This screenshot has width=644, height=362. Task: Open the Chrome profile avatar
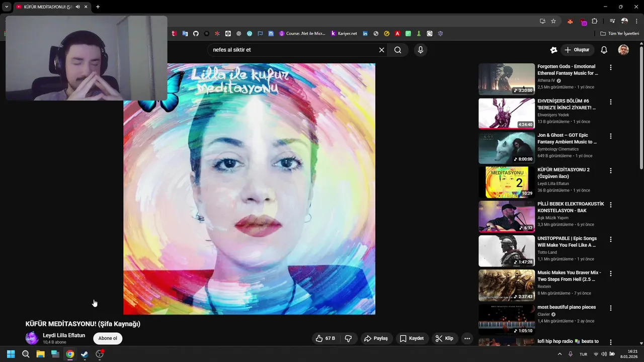[x=624, y=21]
